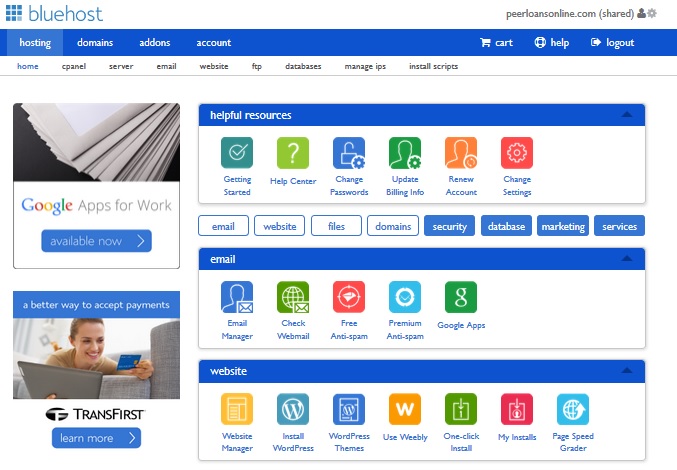
Task: Open the Check Webmail globe icon
Action: pos(293,297)
